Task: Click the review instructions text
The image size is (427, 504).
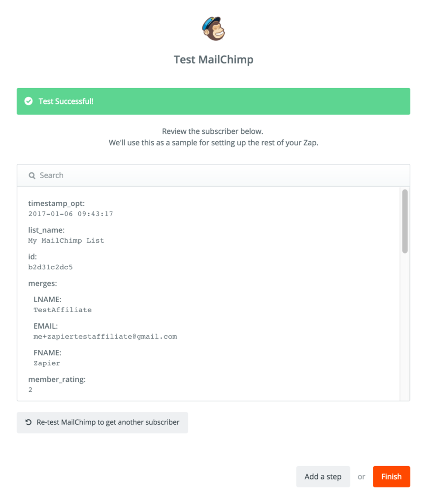Action: tap(213, 136)
